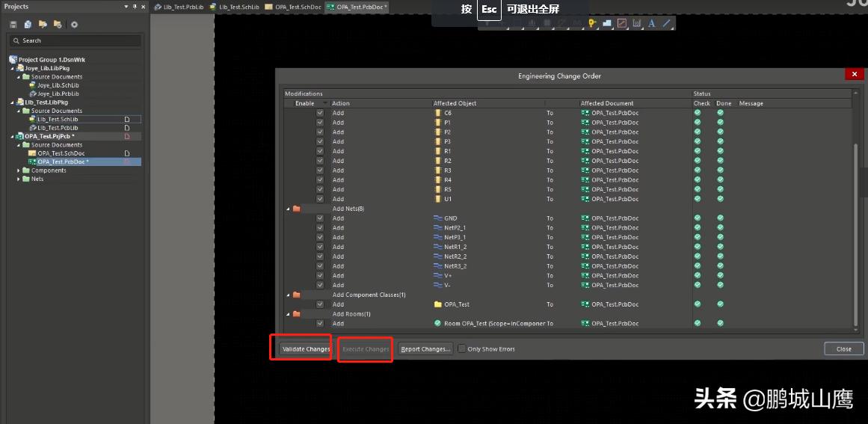Pin the Projects panel with the pushpin icon
The width and height of the screenshot is (868, 424).
coord(135,7)
